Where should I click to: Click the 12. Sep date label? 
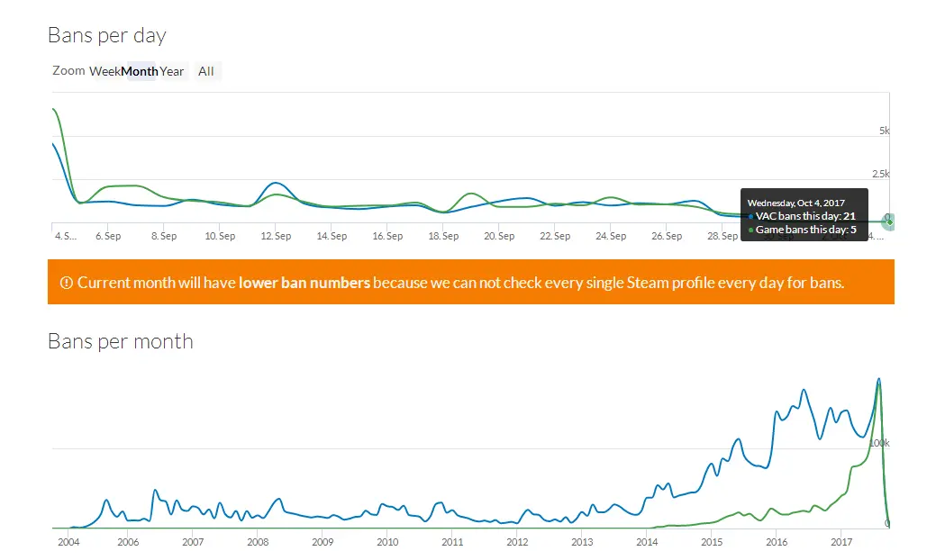click(276, 236)
